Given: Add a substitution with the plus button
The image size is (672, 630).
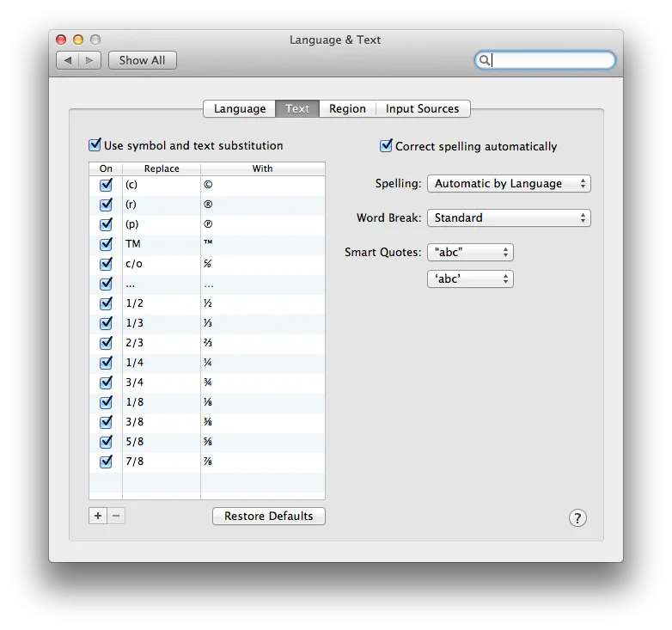Looking at the screenshot, I should (98, 516).
